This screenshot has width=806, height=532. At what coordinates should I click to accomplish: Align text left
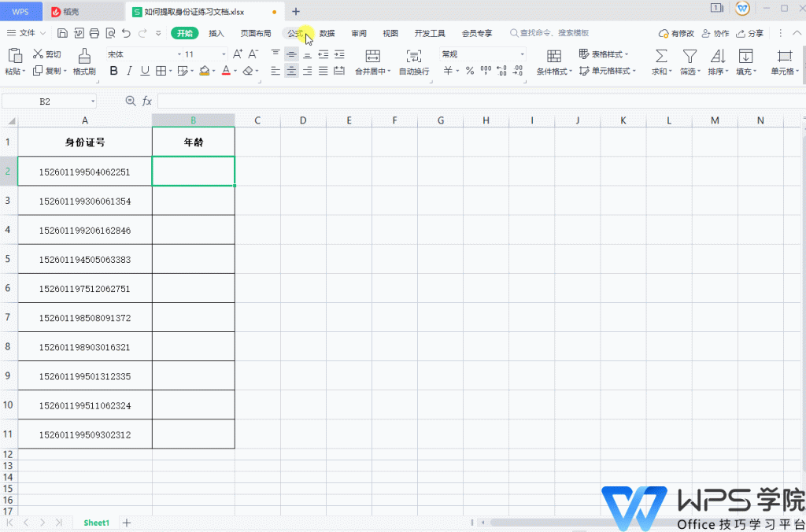click(x=276, y=71)
